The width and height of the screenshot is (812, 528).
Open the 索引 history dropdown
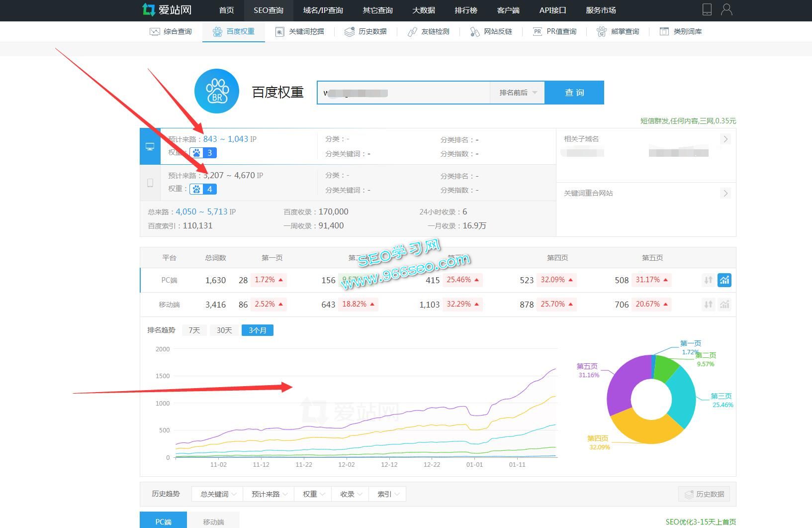(x=387, y=494)
